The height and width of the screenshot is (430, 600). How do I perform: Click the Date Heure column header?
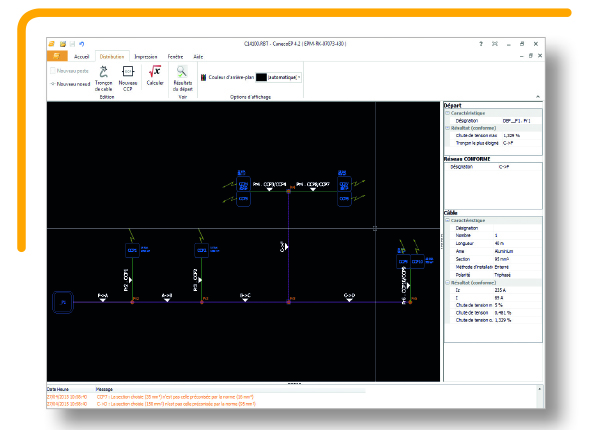58,389
